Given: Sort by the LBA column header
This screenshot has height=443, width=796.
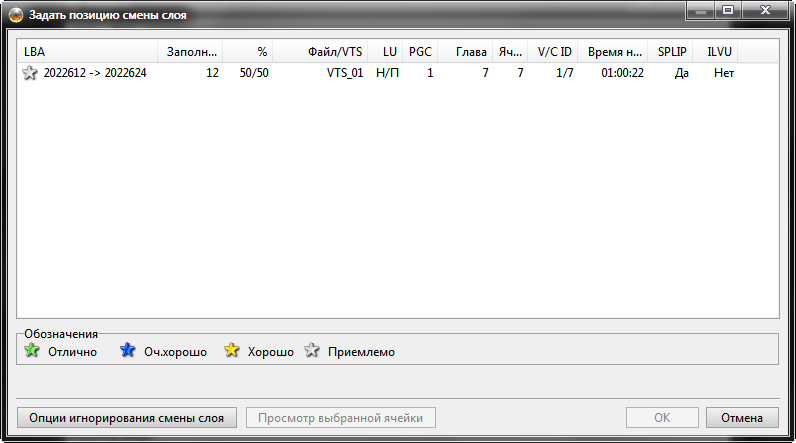Looking at the screenshot, I should coord(87,52).
